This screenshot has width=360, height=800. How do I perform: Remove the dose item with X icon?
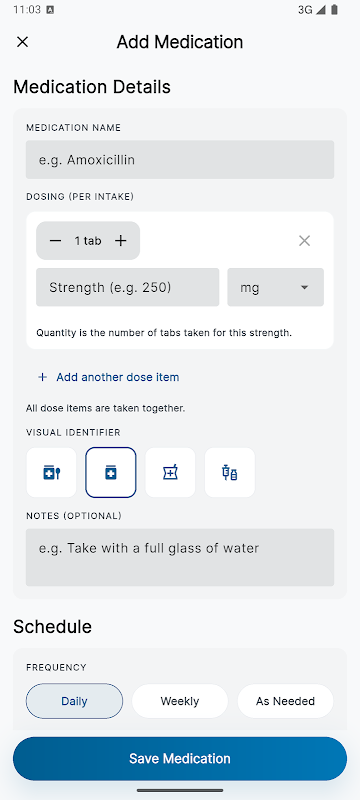(x=304, y=241)
